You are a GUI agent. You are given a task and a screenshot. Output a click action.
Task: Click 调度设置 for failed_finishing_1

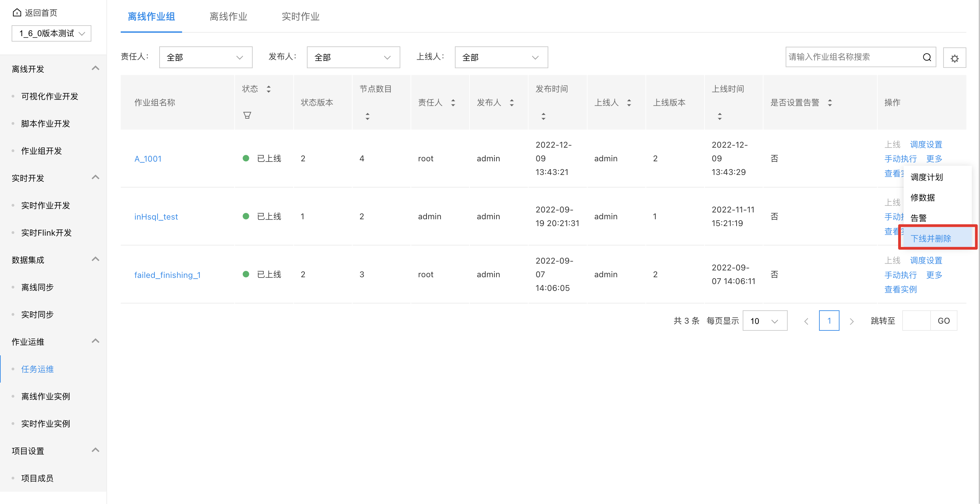pos(926,261)
